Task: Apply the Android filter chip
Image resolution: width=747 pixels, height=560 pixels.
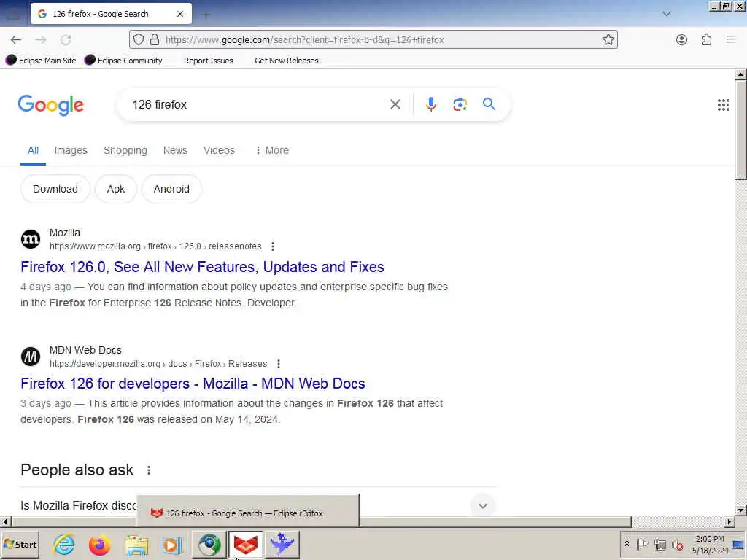Action: point(171,189)
